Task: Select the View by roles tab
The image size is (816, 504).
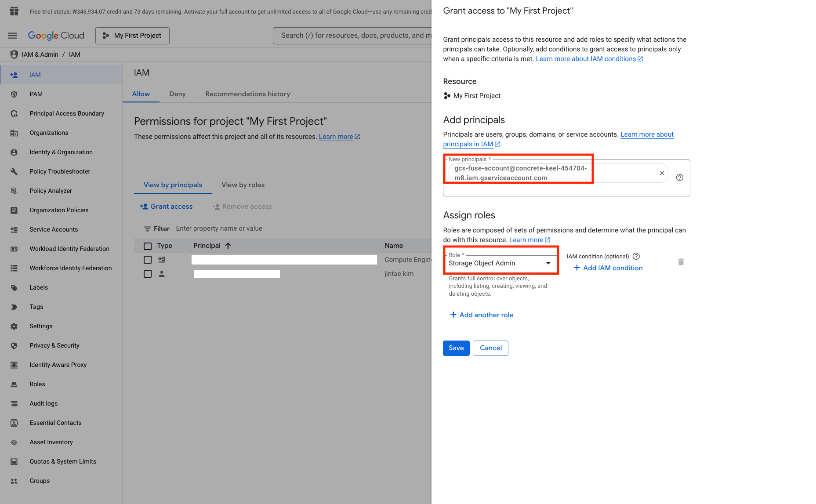Action: pyautogui.click(x=243, y=185)
